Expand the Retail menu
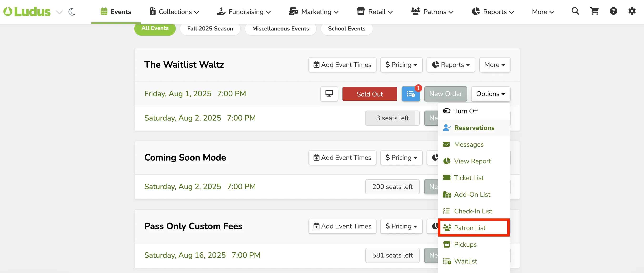The width and height of the screenshot is (644, 273). point(374,12)
